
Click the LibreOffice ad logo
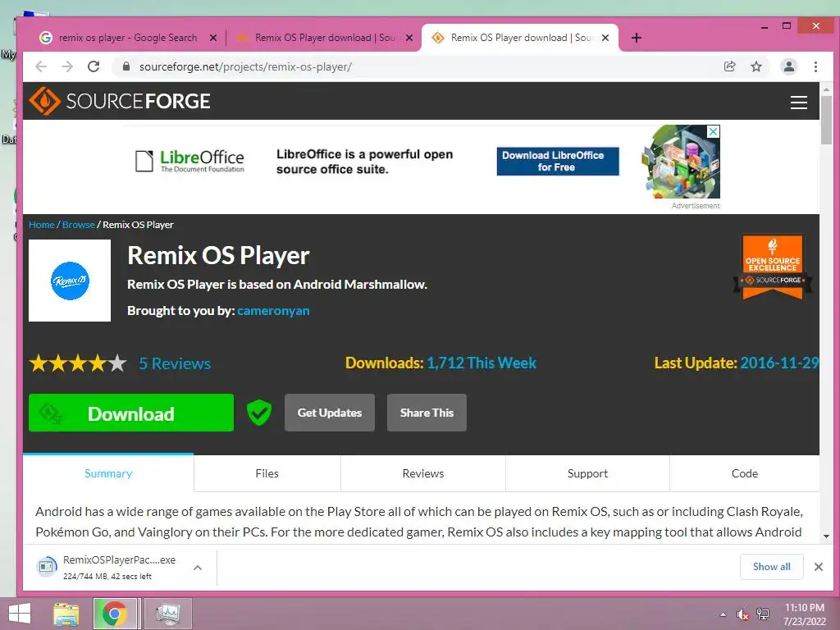click(x=189, y=162)
